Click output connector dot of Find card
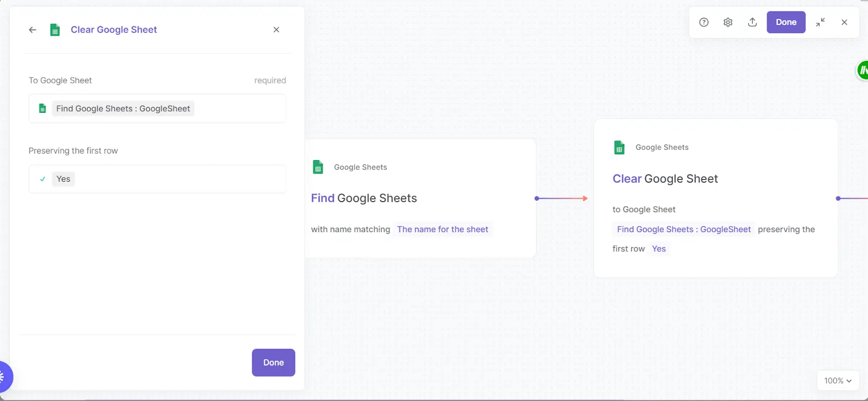This screenshot has width=868, height=401. tap(537, 199)
